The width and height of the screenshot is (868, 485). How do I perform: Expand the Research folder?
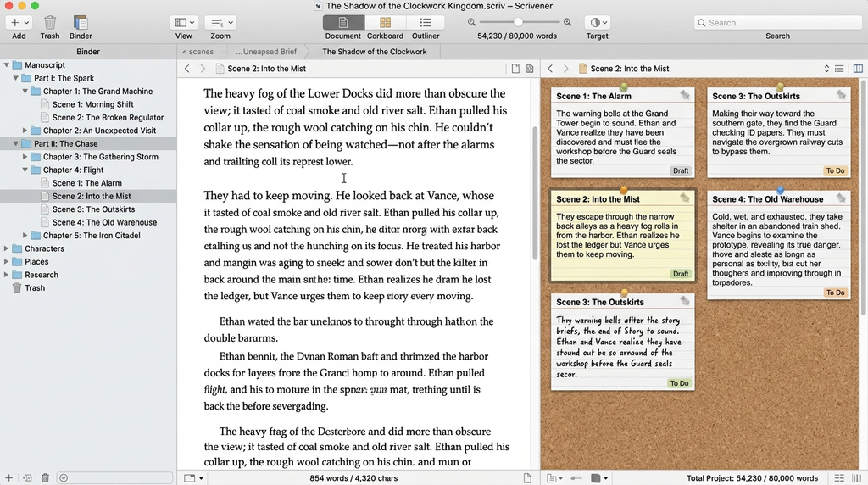tap(7, 275)
